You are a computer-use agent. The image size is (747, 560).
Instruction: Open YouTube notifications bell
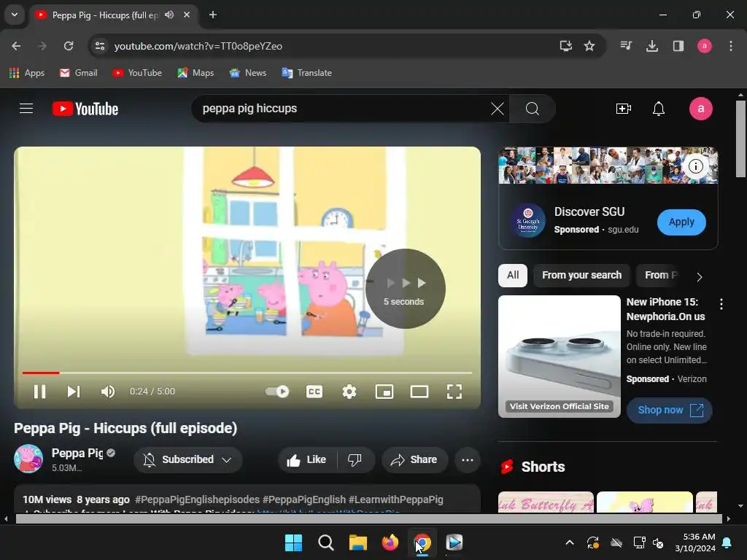659,109
